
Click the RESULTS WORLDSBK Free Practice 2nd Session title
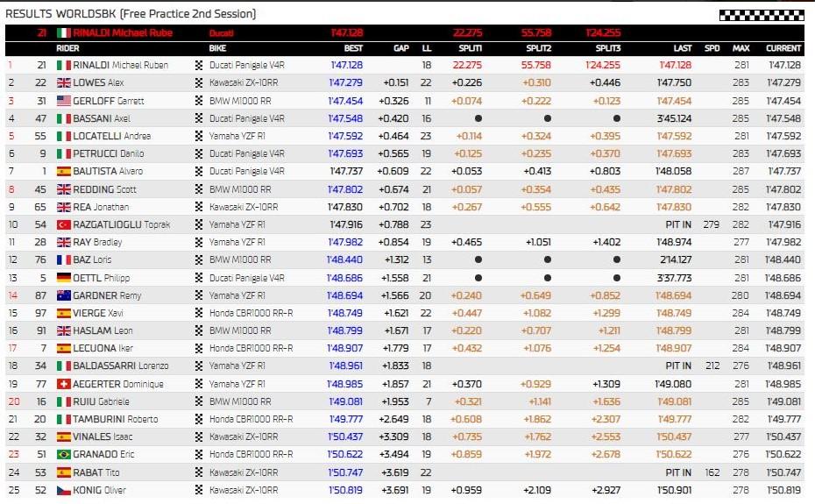131,14
